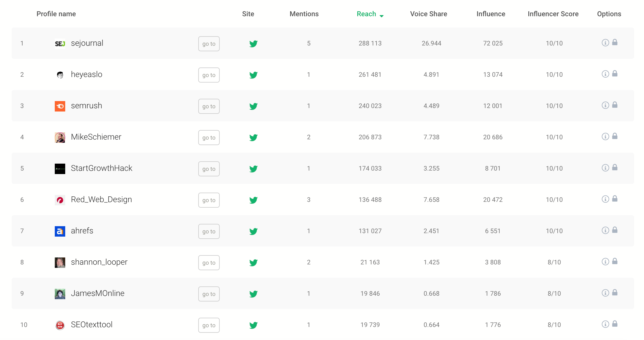Viewport: 644px width, 340px height.
Task: Click the lock icon for semrush
Action: (615, 105)
